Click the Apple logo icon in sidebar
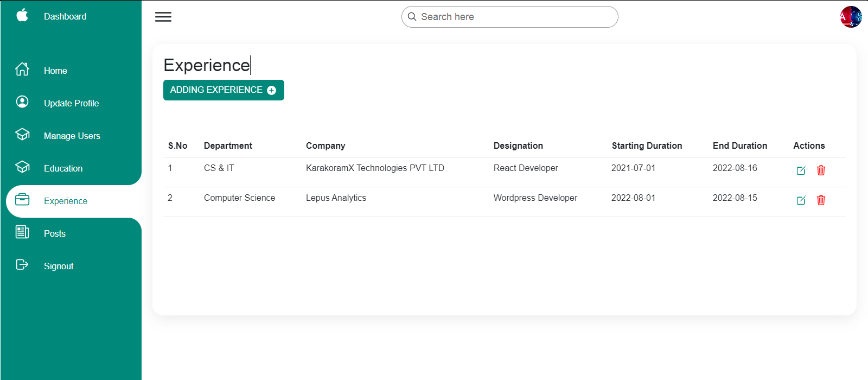868x380 pixels. point(22,15)
